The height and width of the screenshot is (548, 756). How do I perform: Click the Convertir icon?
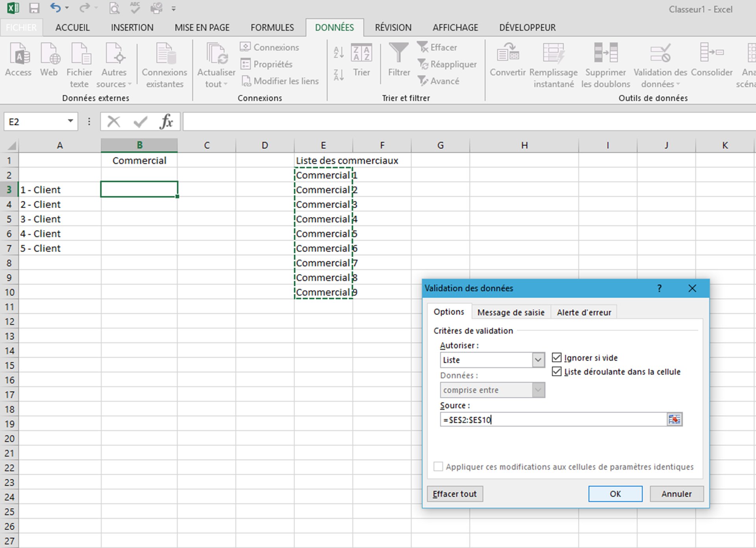pos(507,54)
